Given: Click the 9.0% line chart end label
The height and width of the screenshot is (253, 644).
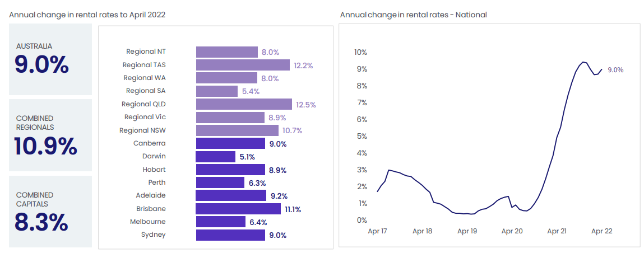Looking at the screenshot, I should 615,70.
